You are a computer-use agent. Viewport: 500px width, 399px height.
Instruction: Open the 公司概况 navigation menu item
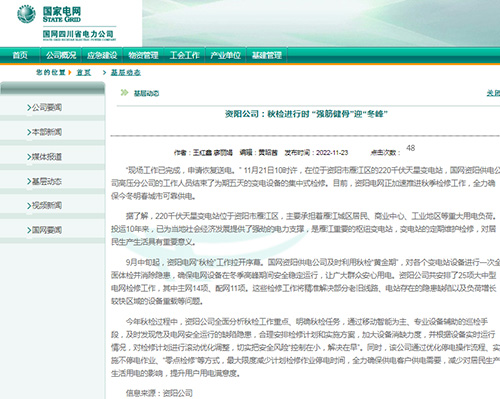tap(61, 55)
